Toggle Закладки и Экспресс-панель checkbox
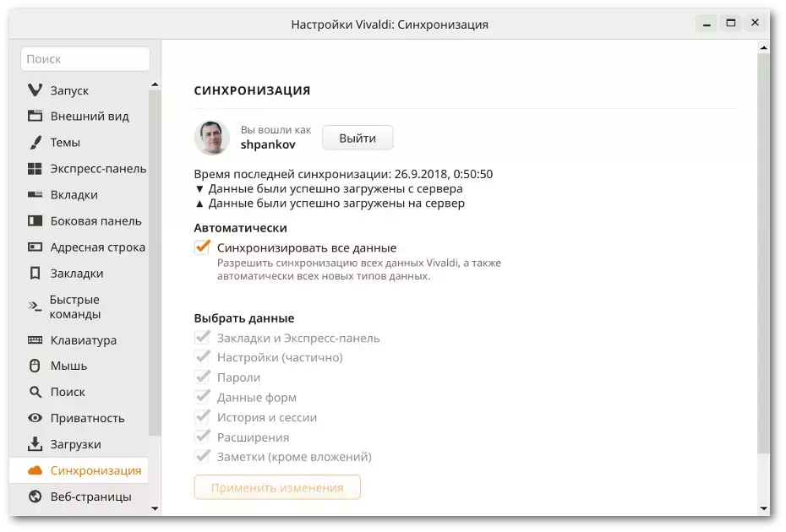The image size is (786, 532). click(x=202, y=337)
